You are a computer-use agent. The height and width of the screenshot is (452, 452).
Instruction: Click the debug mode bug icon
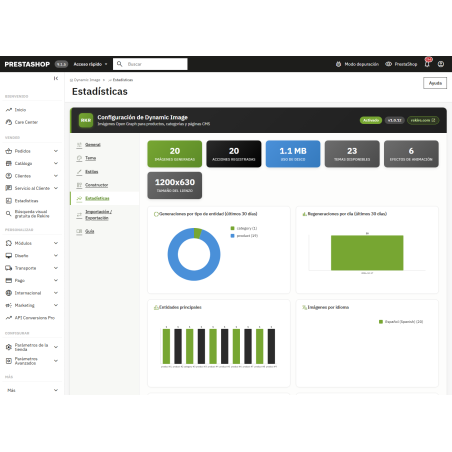coord(338,64)
